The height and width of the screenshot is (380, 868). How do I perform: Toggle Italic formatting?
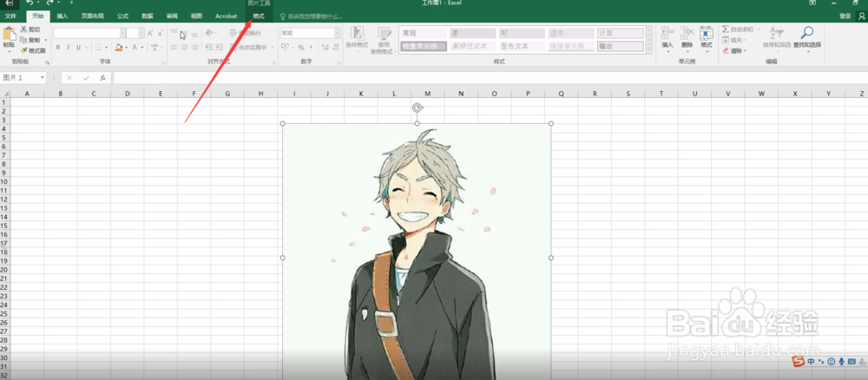(68, 48)
